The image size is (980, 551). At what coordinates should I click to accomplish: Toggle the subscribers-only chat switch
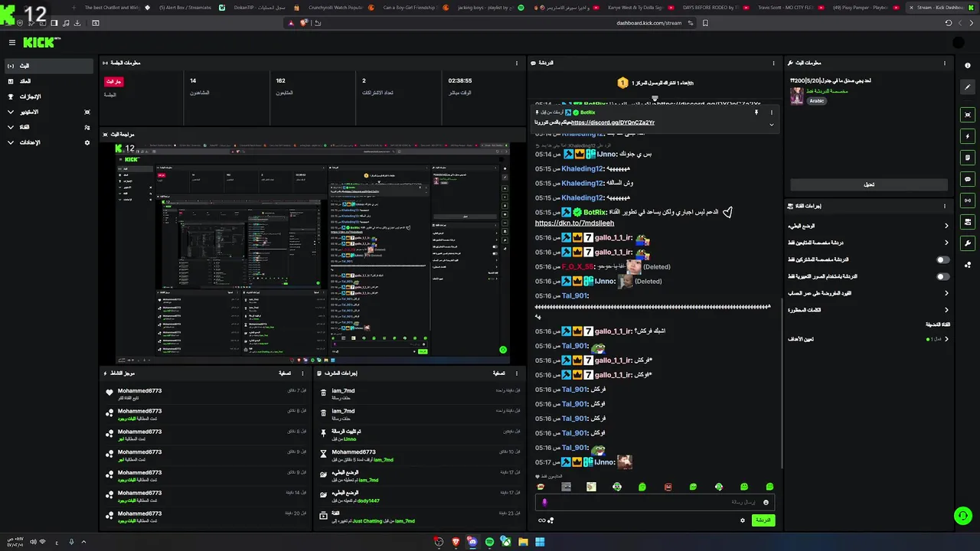[x=943, y=259]
